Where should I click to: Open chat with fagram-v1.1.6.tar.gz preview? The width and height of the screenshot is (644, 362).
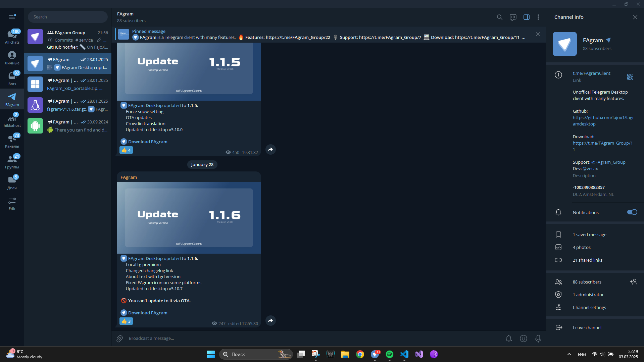click(x=68, y=105)
